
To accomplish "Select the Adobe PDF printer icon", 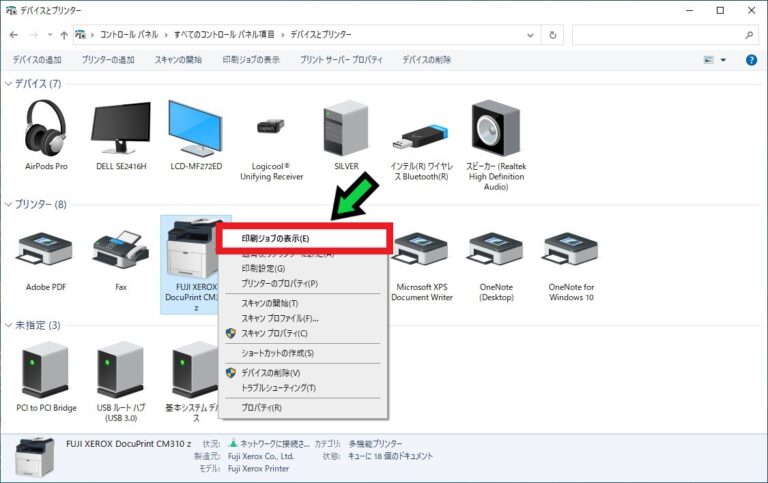I will (x=45, y=250).
